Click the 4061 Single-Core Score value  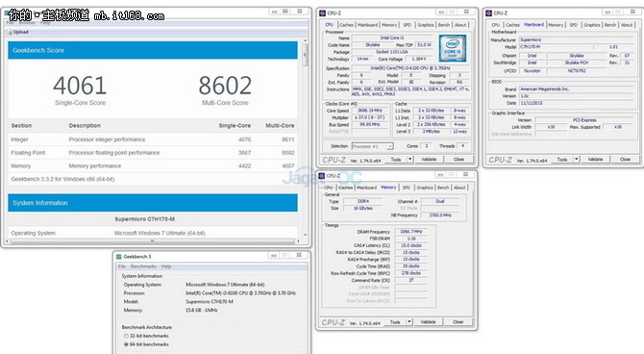[x=80, y=86]
